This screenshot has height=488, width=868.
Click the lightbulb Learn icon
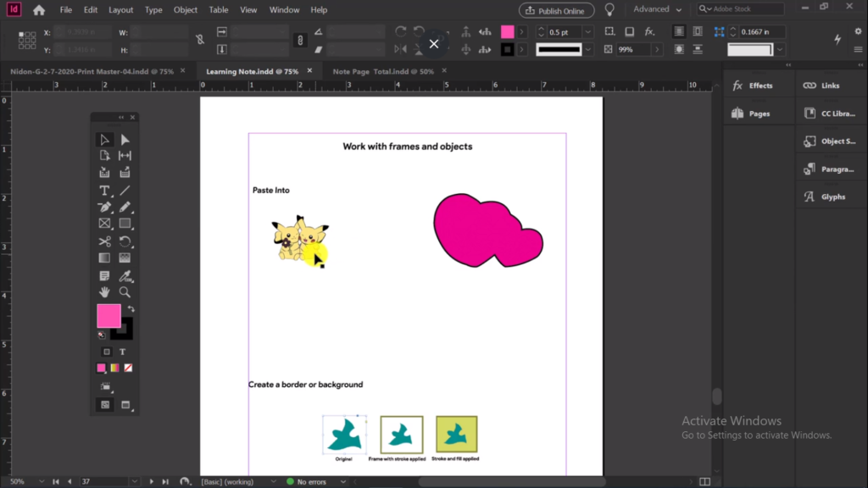pyautogui.click(x=609, y=10)
